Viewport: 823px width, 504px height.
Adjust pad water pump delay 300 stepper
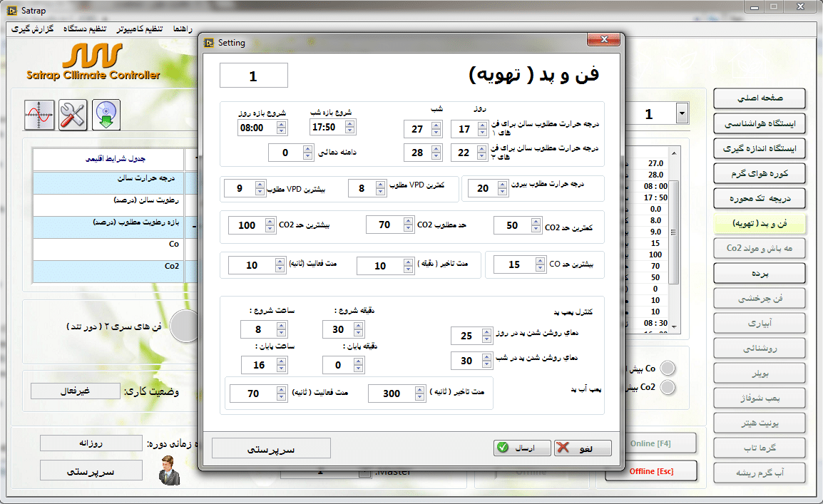419,394
